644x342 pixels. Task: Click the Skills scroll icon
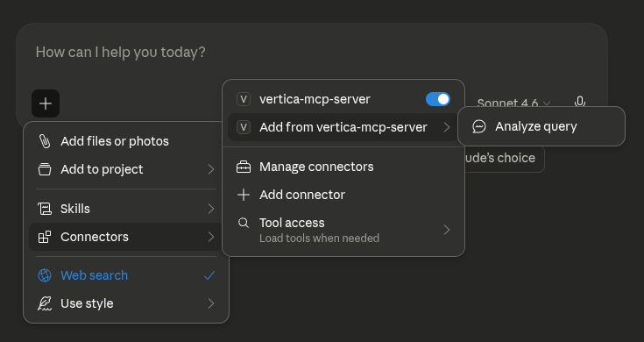point(45,209)
